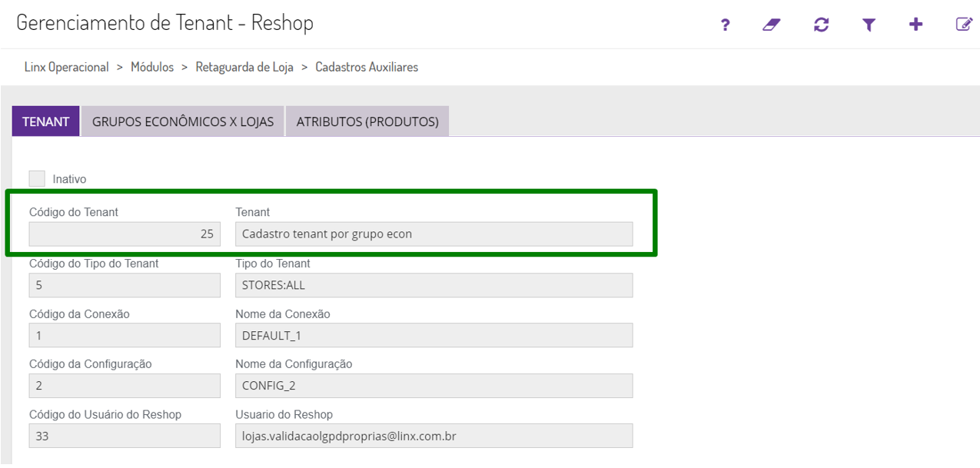Select the Tipo do Tenant field
This screenshot has width=980, height=468.
(434, 285)
